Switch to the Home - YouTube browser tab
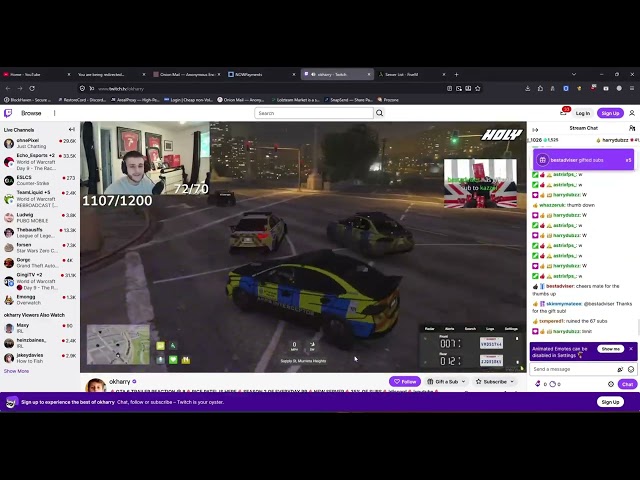 tap(37, 75)
